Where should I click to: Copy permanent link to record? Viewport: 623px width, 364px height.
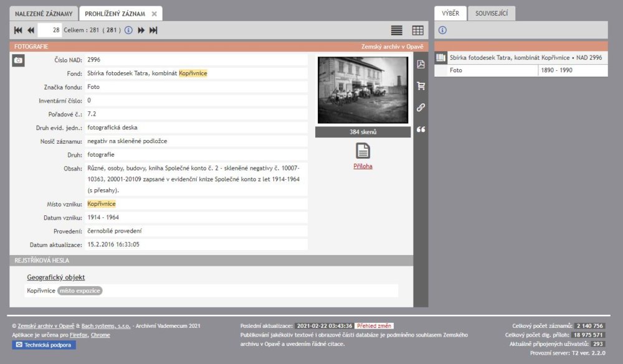click(x=421, y=108)
